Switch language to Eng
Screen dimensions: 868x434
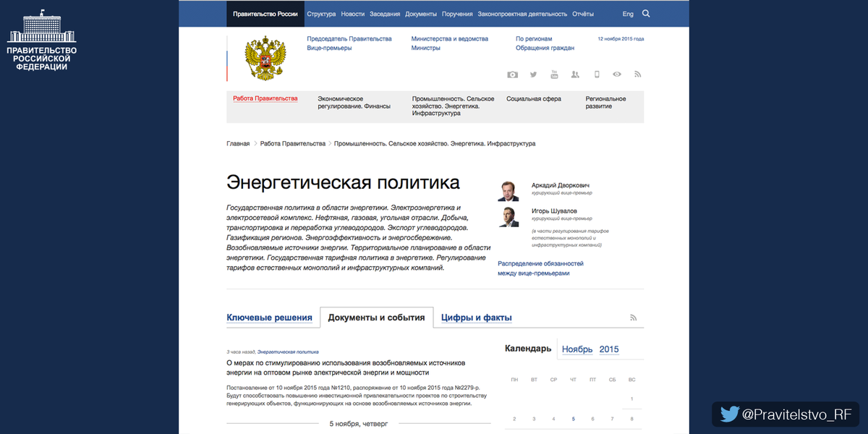(628, 14)
